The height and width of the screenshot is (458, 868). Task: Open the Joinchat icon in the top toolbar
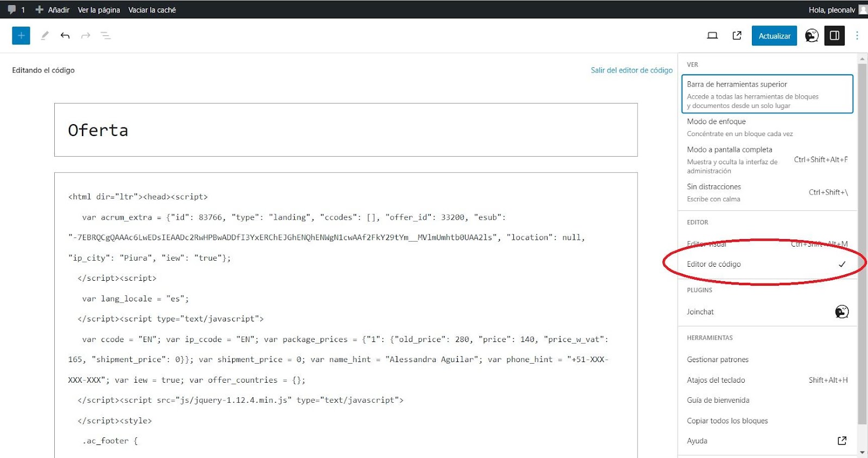tap(812, 36)
